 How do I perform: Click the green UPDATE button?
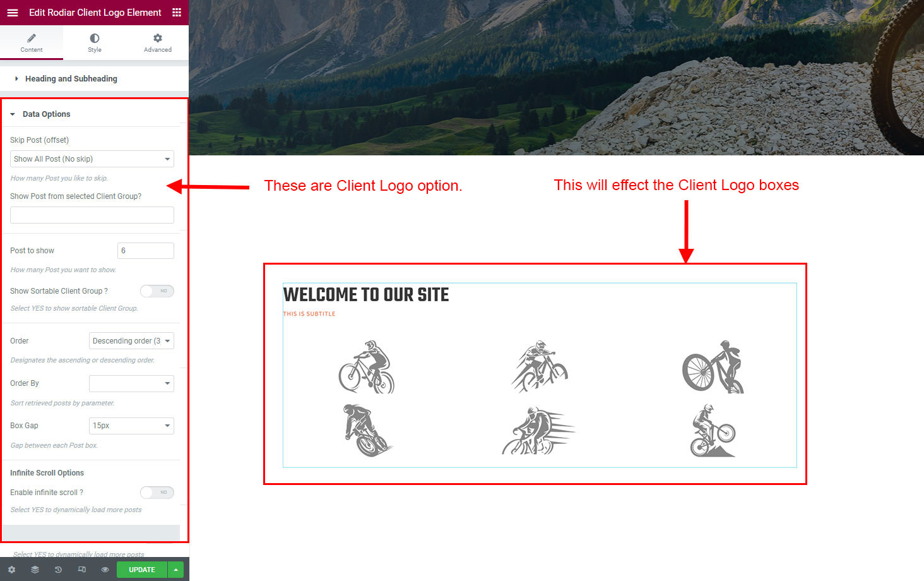pos(142,570)
